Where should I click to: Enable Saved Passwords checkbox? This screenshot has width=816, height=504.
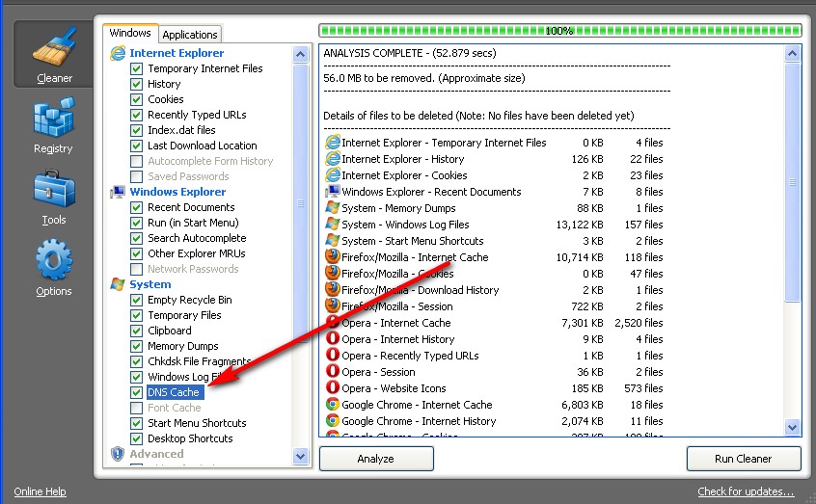[136, 177]
